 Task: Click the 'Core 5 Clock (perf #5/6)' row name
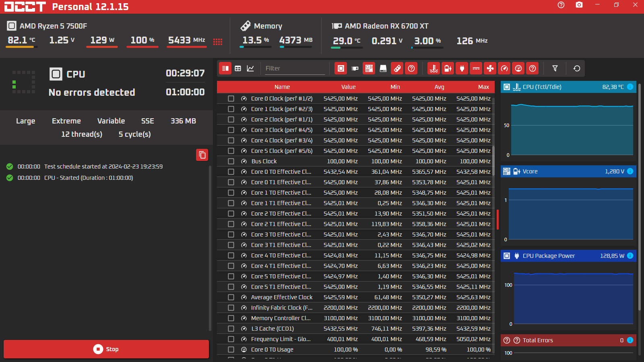(282, 151)
